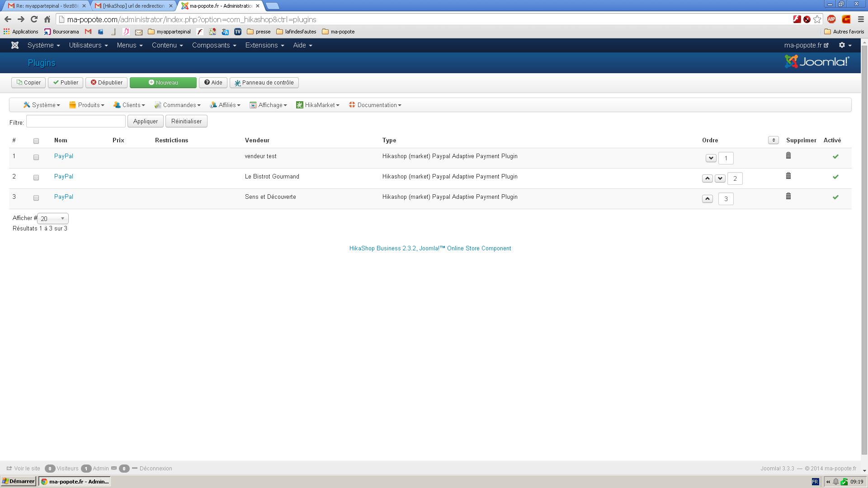Image resolution: width=868 pixels, height=488 pixels.
Task: Open the Extensions menu
Action: click(264, 45)
